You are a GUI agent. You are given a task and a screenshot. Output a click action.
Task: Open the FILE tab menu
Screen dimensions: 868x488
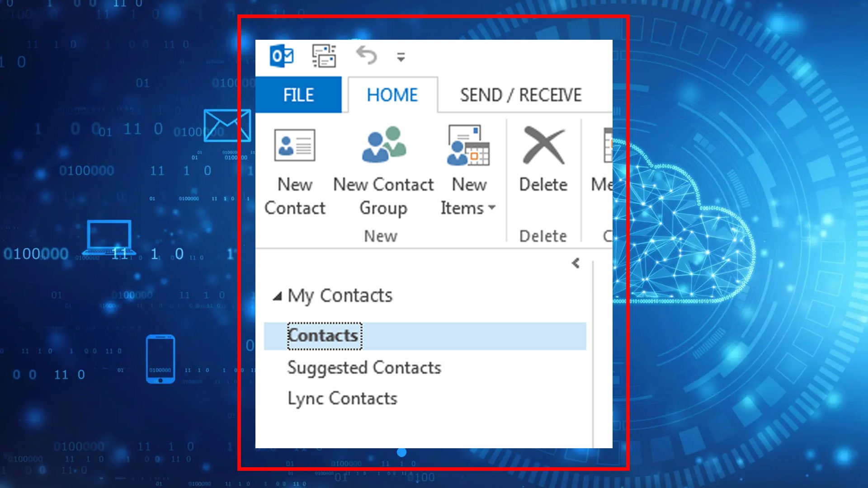coord(299,95)
